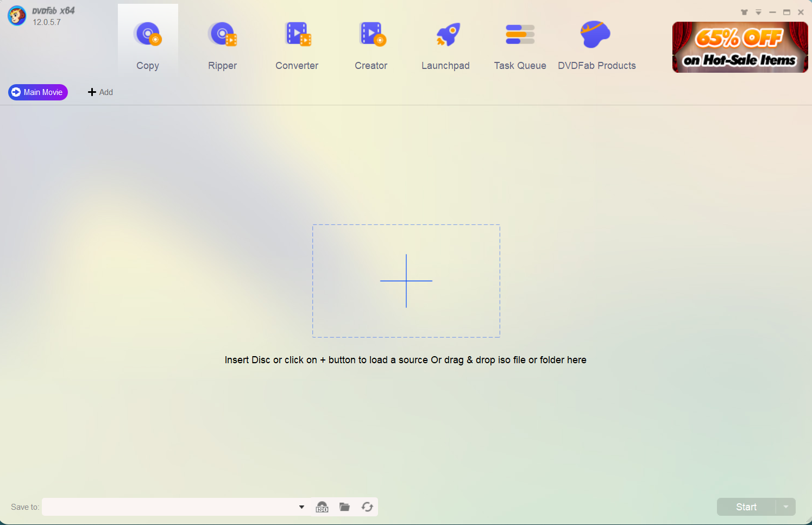Open the title bar settings menu arrow

758,12
